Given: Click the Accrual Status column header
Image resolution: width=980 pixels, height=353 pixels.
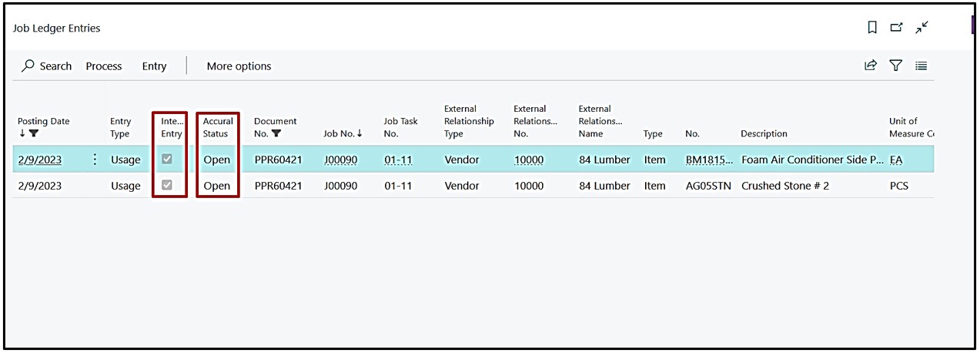Looking at the screenshot, I should click(x=218, y=127).
